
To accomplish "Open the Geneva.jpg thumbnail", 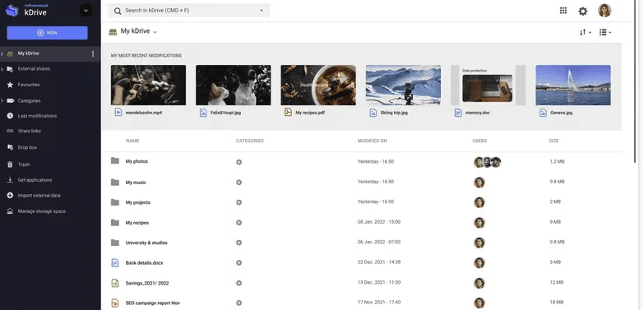I will [x=573, y=85].
